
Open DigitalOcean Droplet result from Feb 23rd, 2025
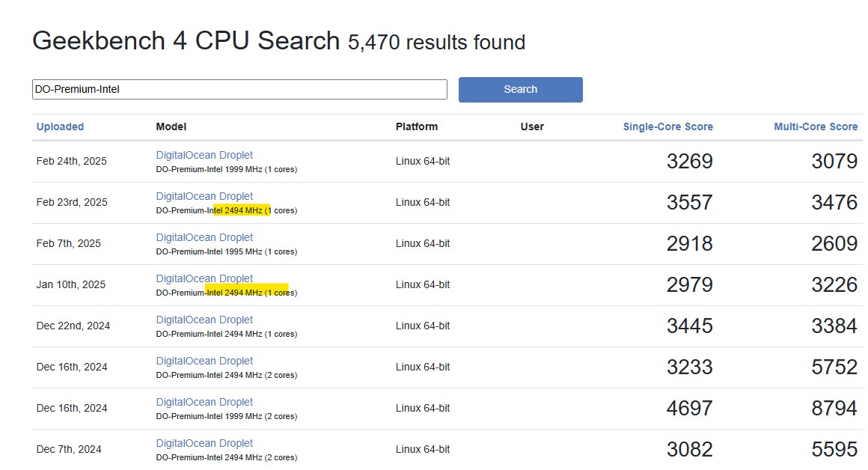(x=204, y=196)
